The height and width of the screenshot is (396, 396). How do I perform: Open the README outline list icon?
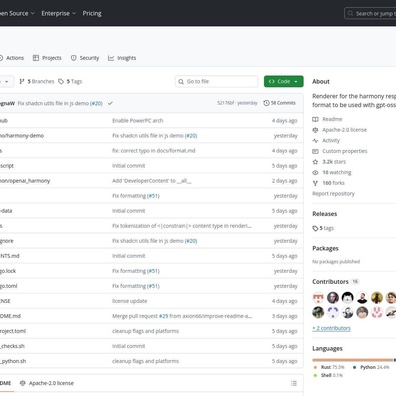[294, 383]
